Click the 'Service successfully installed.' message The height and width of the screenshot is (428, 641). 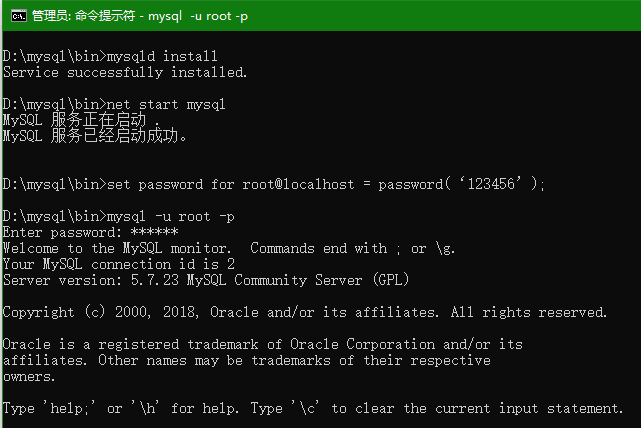[125, 72]
